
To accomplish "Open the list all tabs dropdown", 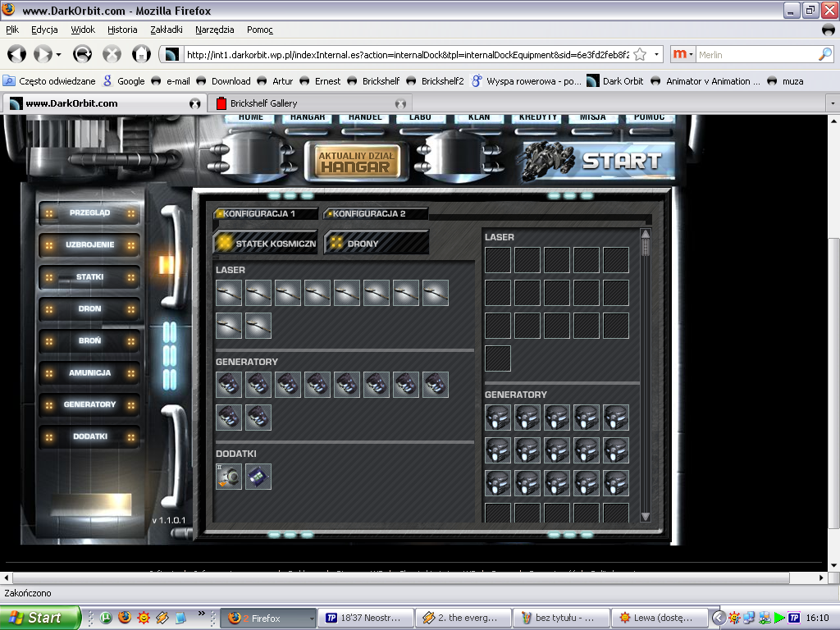I will click(x=832, y=104).
